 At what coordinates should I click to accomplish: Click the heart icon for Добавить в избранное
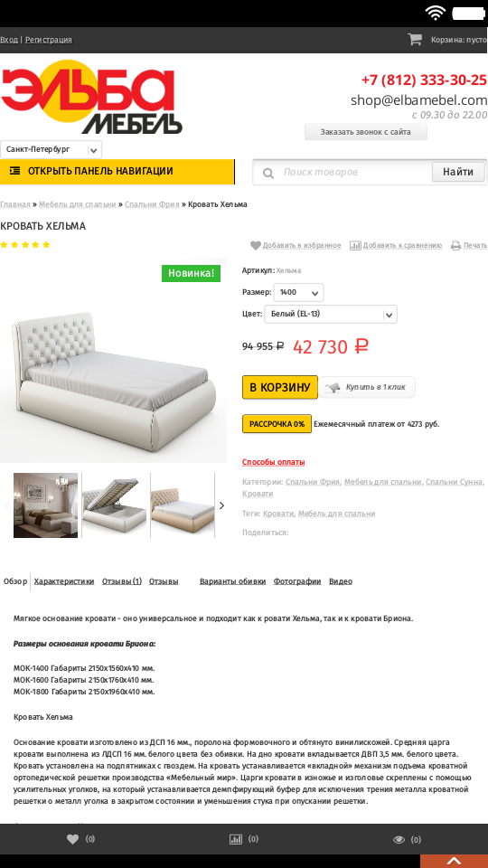coord(255,245)
